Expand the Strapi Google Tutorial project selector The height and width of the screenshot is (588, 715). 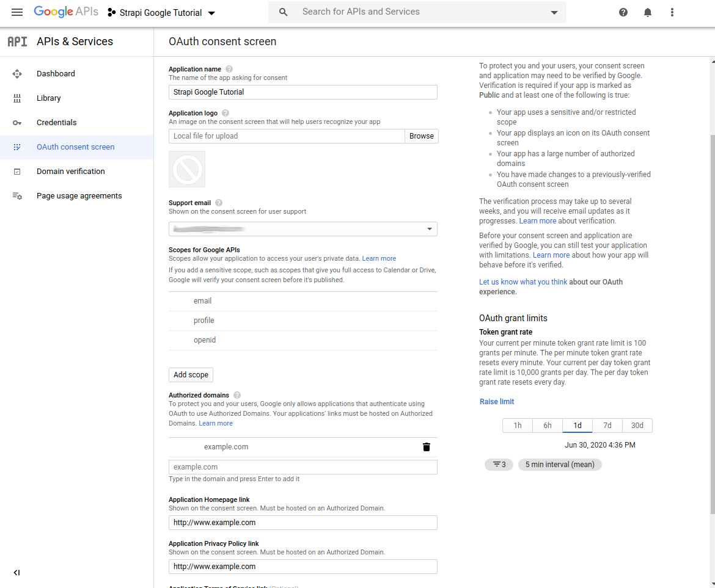162,13
